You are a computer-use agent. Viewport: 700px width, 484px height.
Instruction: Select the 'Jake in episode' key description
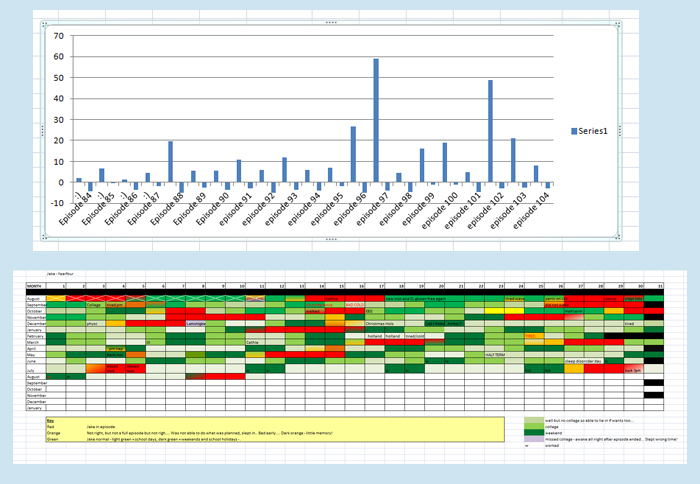point(101,427)
